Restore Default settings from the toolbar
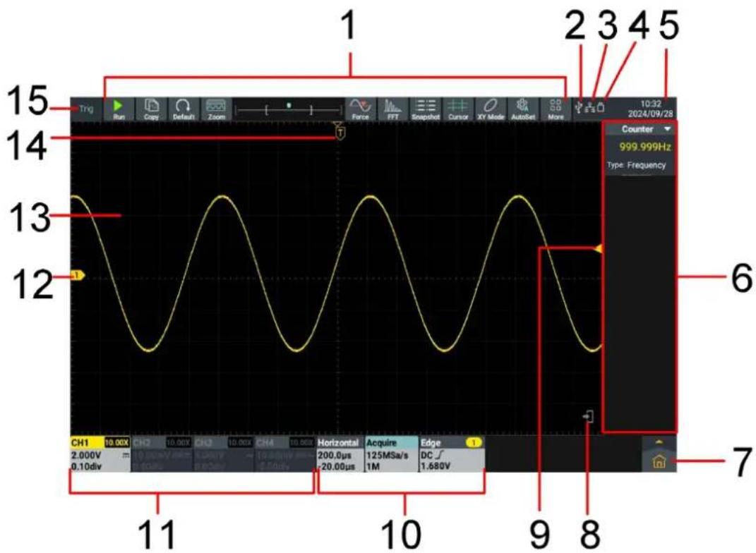The width and height of the screenshot is (756, 553). [x=184, y=109]
